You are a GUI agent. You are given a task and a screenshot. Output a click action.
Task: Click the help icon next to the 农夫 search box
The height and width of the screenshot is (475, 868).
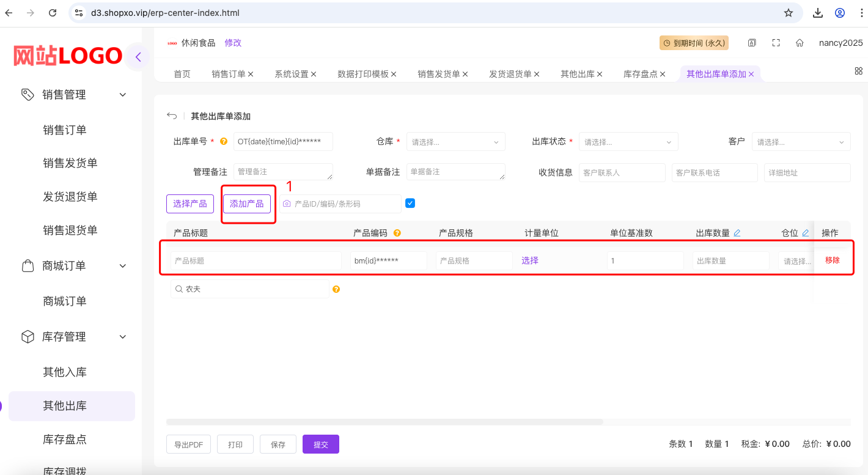[336, 289]
